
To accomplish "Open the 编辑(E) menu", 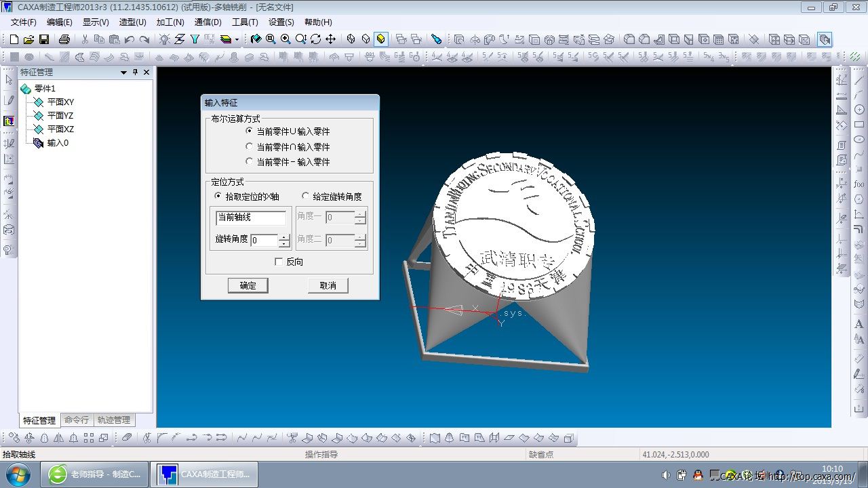I will [60, 22].
